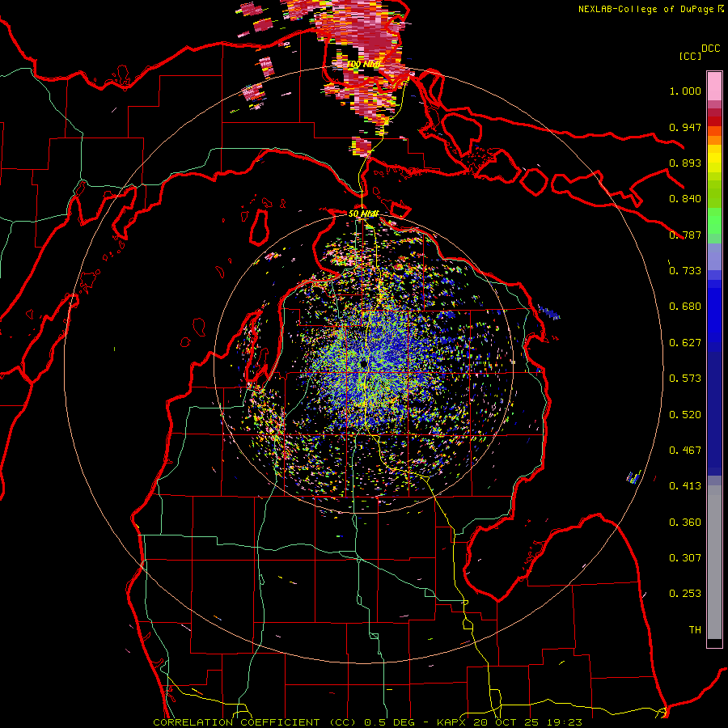This screenshot has height=728, width=728.
Task: Select the 0.840 scale label
Action: click(x=685, y=199)
